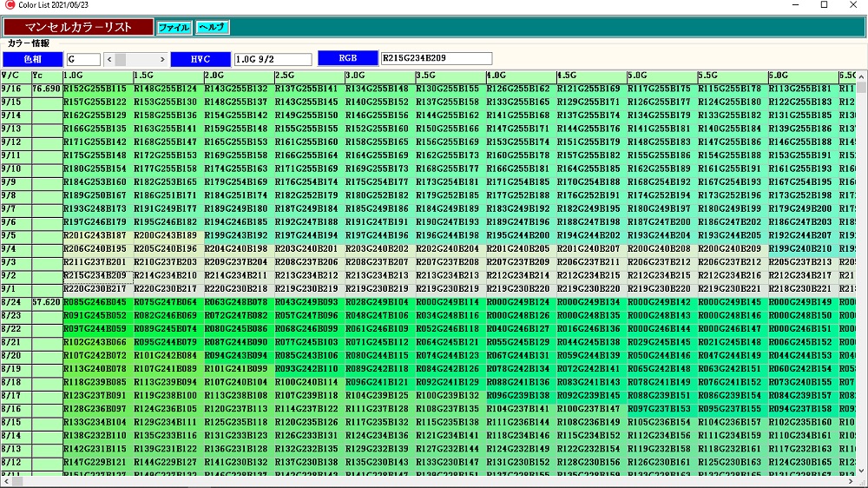Select the R152G255B115 color cell
Viewport: 868px width, 488px height.
point(97,89)
